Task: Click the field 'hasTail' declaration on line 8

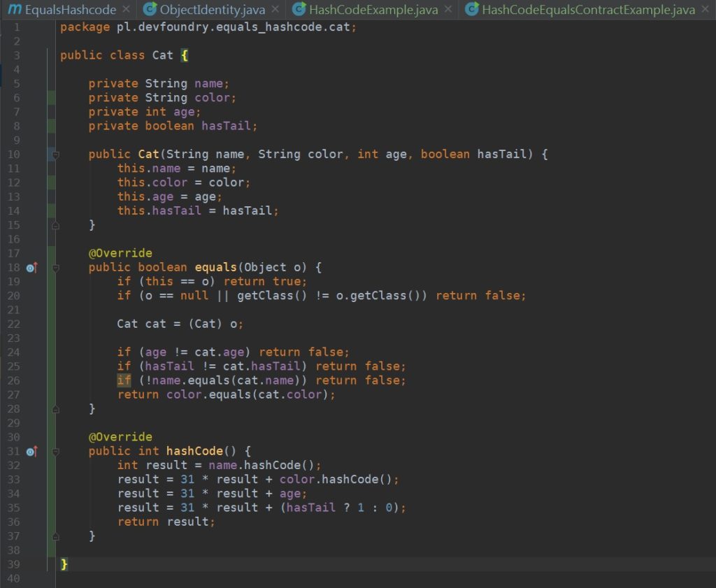Action: point(227,126)
